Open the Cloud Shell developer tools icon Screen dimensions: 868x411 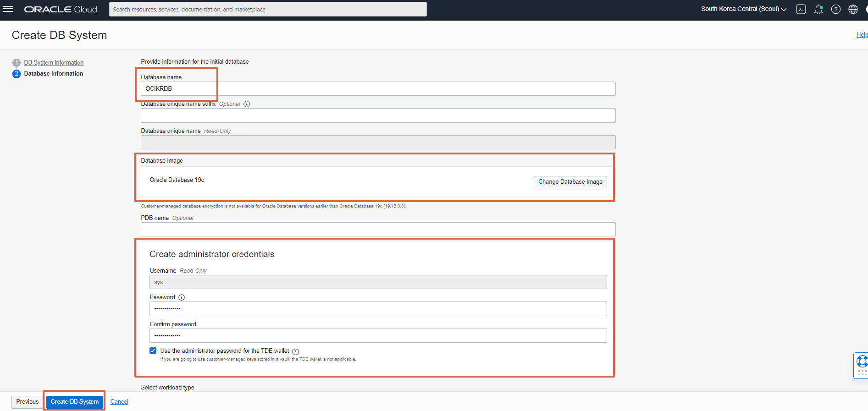click(801, 9)
